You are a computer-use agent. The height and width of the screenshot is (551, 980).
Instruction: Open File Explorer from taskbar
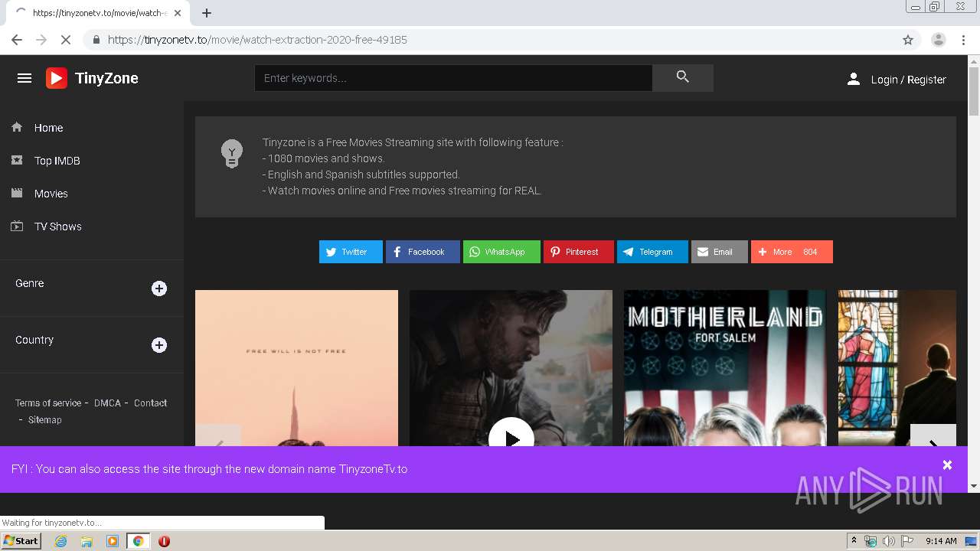[87, 541]
